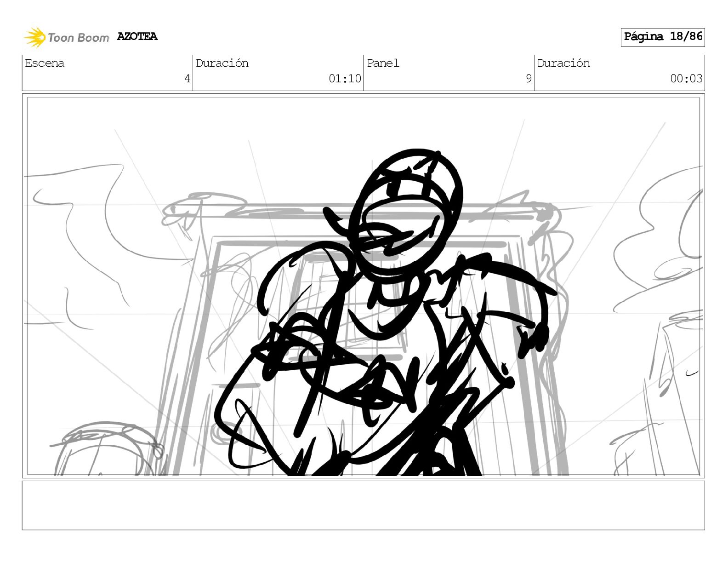Select the Escena header label
Screen dimensions: 728x563
point(45,63)
